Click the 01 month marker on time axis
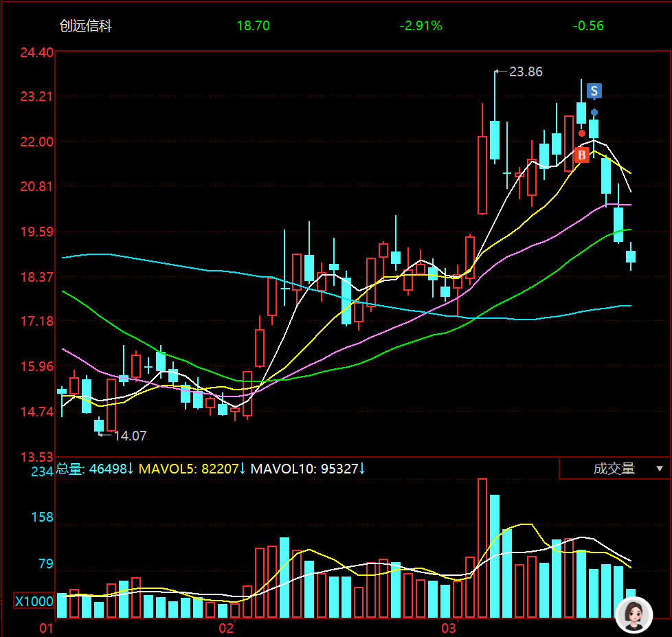672x637 pixels. click(x=46, y=629)
